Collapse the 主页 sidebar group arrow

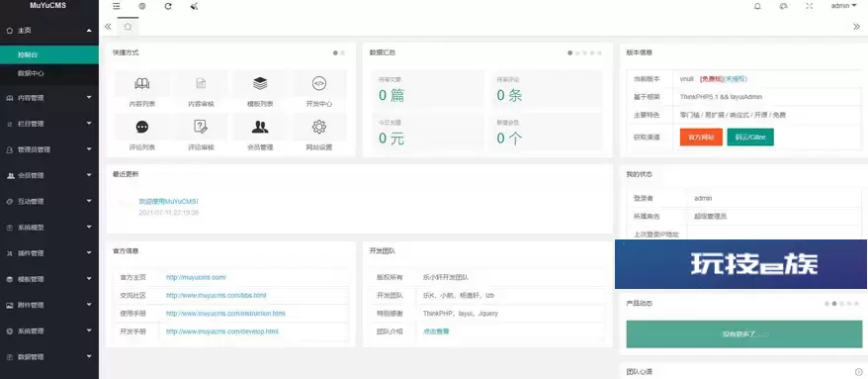pos(89,31)
